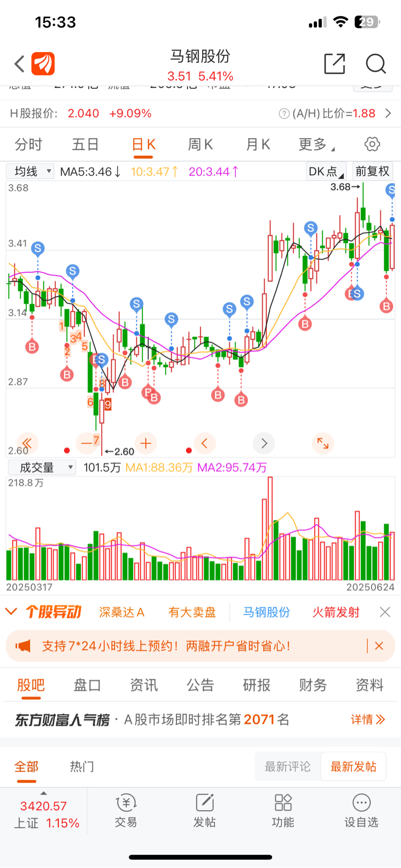Select 热门 posts filter
This screenshot has width=401, height=868.
(x=82, y=767)
